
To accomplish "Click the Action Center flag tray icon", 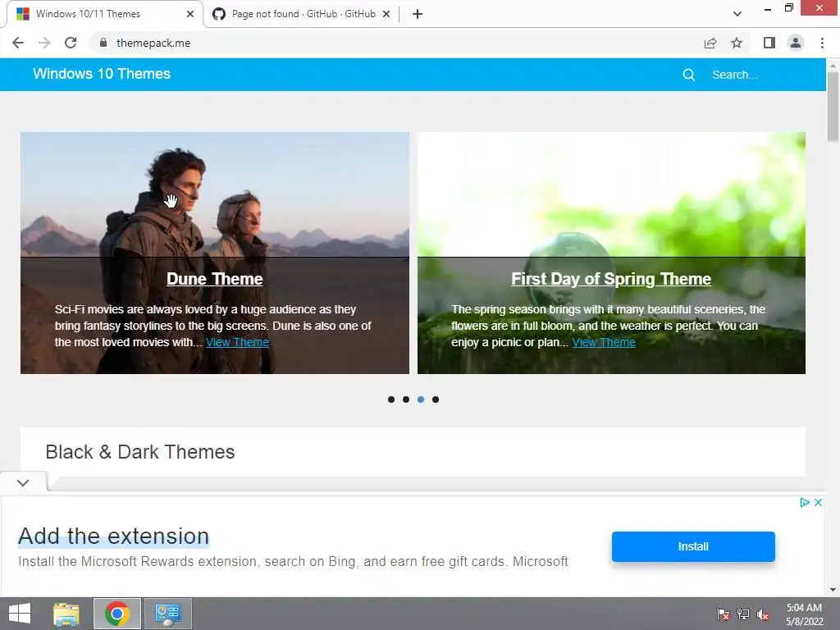I will [724, 614].
